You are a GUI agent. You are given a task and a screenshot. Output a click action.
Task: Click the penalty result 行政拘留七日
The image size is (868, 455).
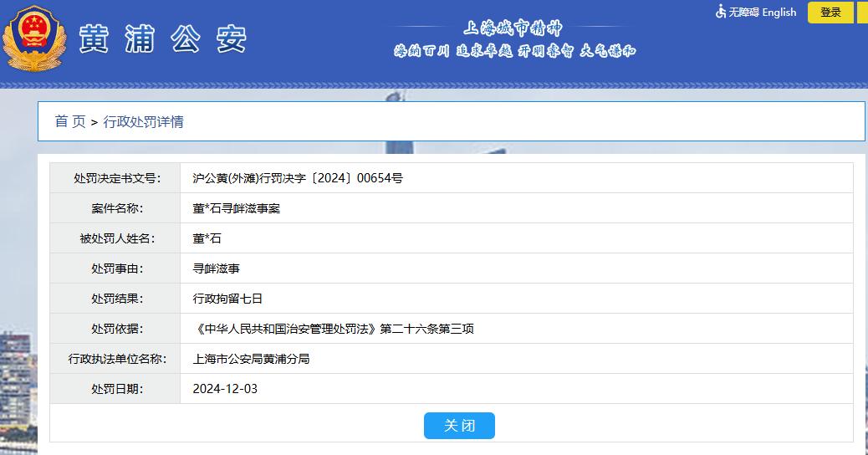[x=227, y=299]
